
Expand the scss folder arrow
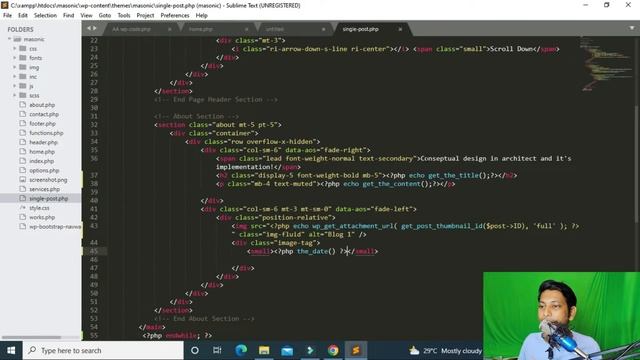(15, 96)
